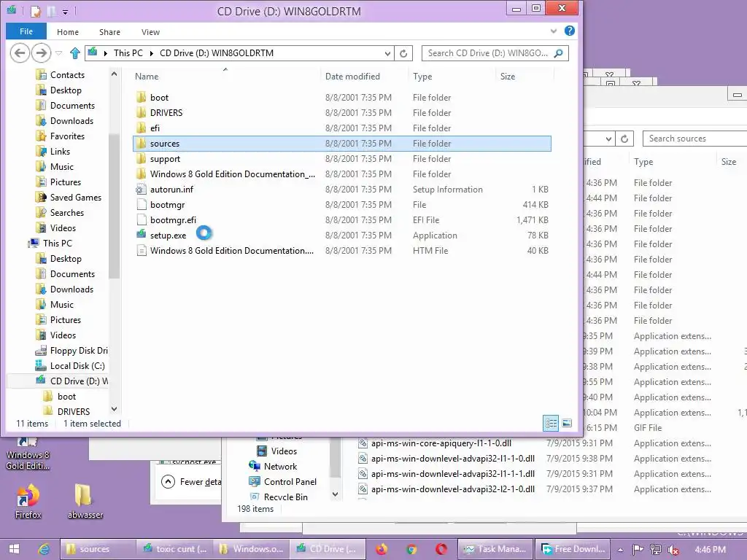Select the bootmgr.efi file
The width and height of the screenshot is (747, 560).
coord(173,220)
